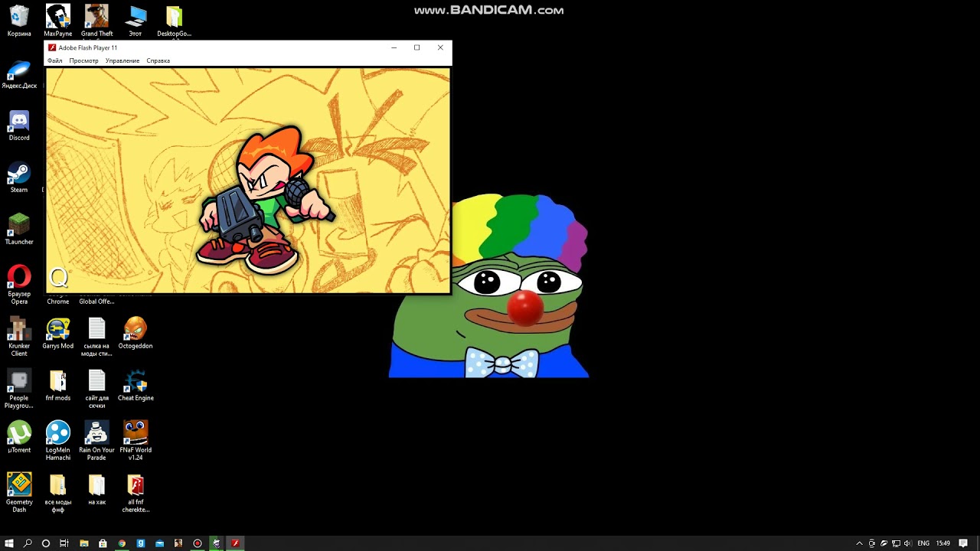The height and width of the screenshot is (551, 980).
Task: Open volume control in system tray
Action: pyautogui.click(x=908, y=543)
